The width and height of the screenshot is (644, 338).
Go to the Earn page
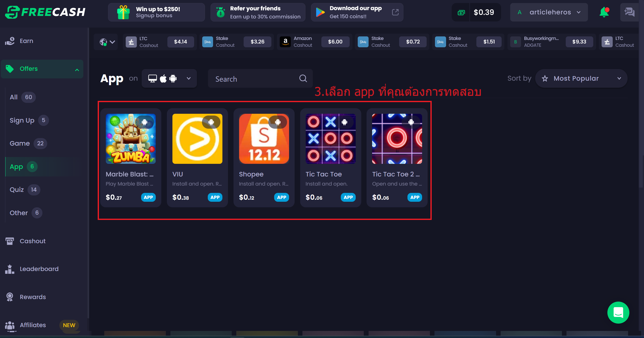26,41
